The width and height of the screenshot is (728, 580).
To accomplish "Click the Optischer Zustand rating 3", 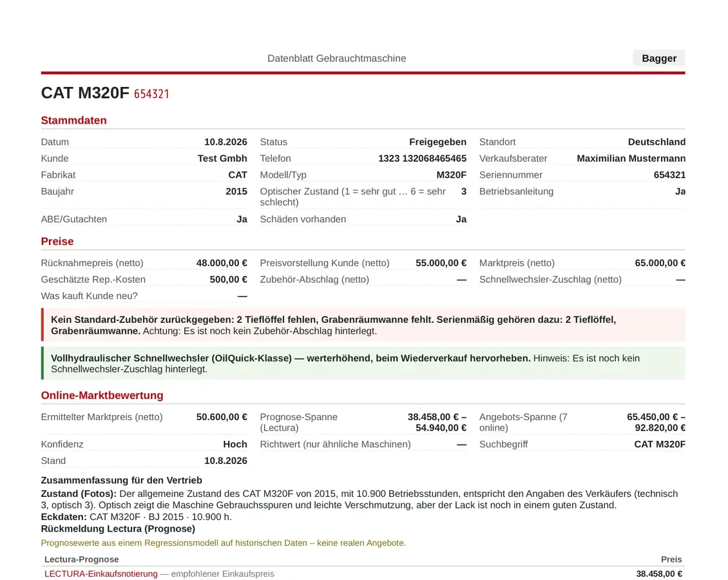I will [464, 191].
